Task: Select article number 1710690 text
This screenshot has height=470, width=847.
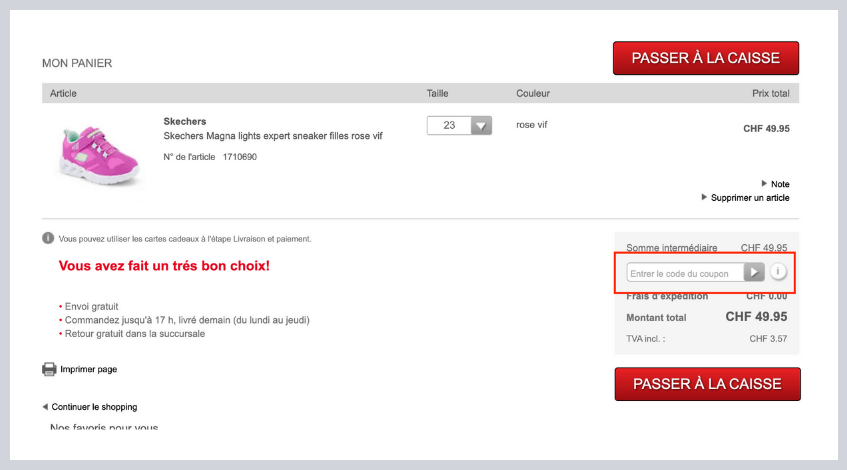Action: 240,157
